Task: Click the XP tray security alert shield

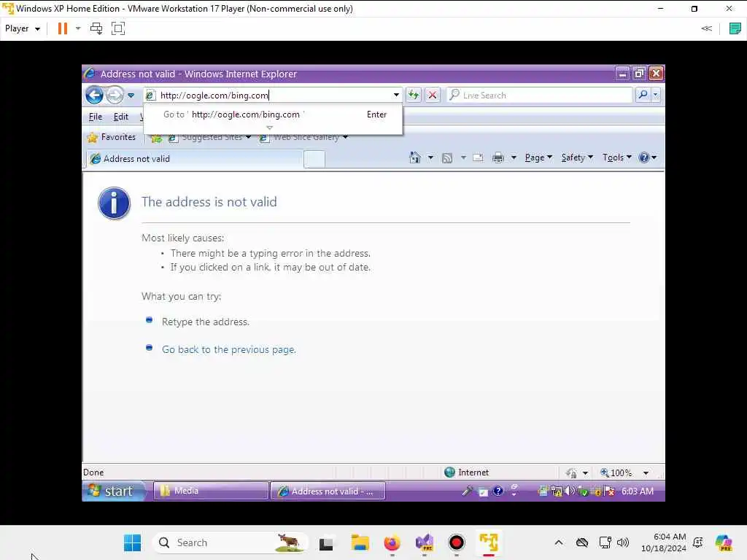Action: (x=609, y=491)
